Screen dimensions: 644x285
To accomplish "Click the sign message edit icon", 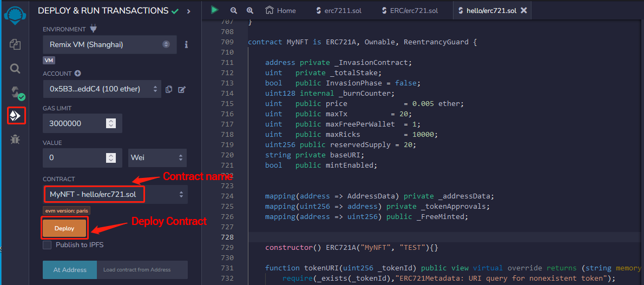I will (182, 89).
